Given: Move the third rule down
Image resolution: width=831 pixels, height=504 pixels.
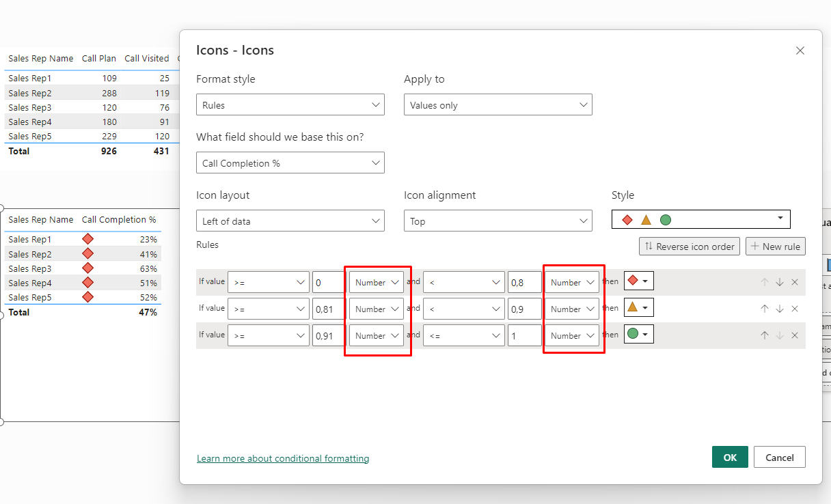Looking at the screenshot, I should pyautogui.click(x=780, y=335).
